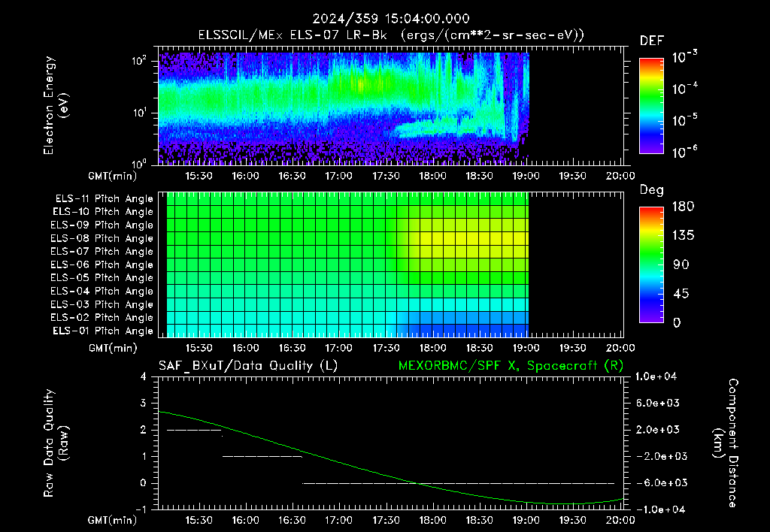Click the 10^-4 tick on the DEF scale
Image resolution: width=770 pixels, height=532 pixels.
click(x=684, y=89)
